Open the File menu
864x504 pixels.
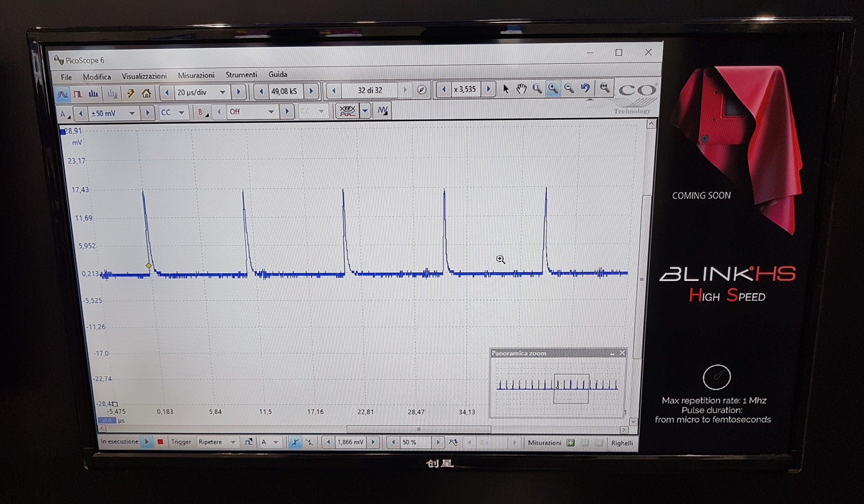pos(66,77)
